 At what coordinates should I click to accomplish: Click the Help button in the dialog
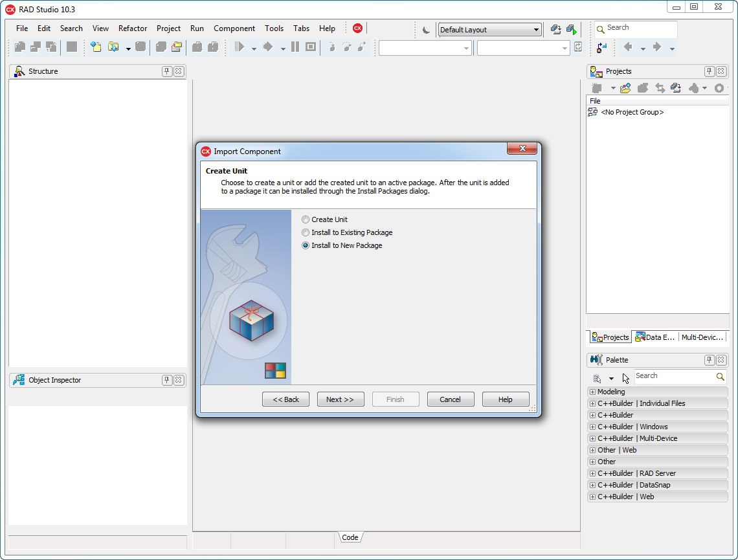[x=506, y=399]
